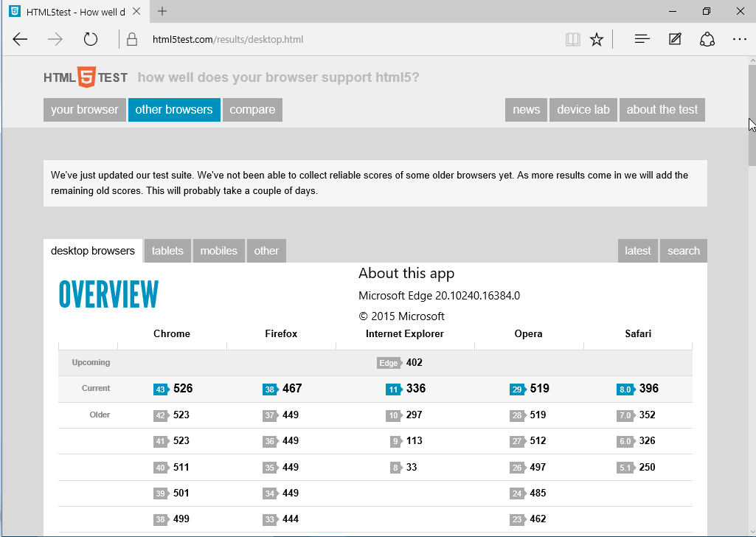Click the forward navigation arrow
Screen dimensions: 756x537
click(x=55, y=40)
